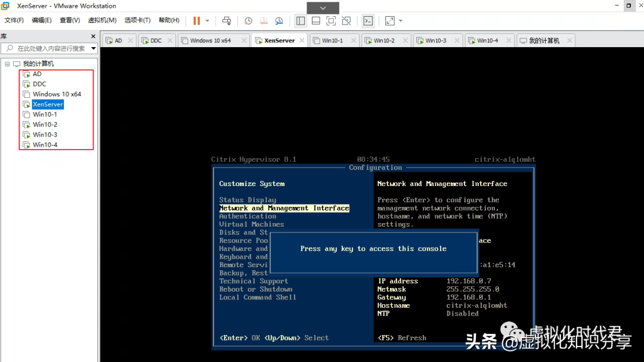Viewport: 644px width, 362px height.
Task: Click Authentication in the console menu
Action: 247,216
